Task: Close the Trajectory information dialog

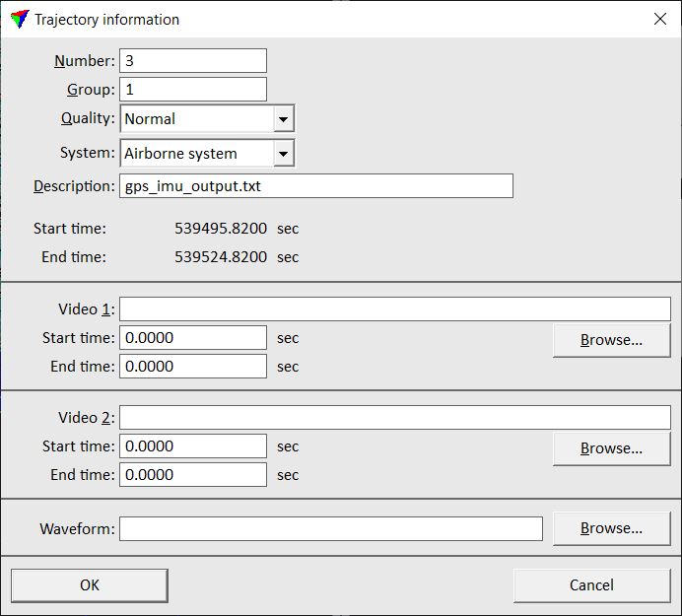Action: pyautogui.click(x=660, y=19)
